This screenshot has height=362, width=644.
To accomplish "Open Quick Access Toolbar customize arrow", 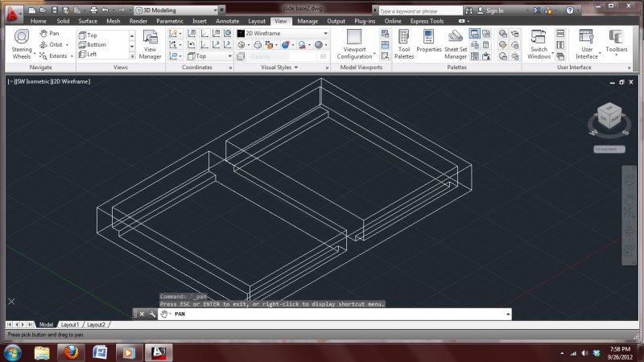I will coord(222,10).
